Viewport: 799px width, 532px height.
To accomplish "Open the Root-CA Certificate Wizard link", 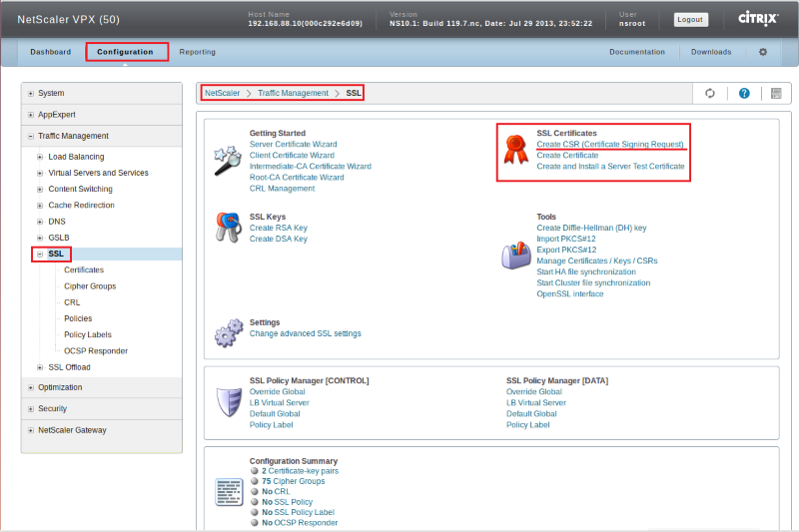I will coord(297,177).
